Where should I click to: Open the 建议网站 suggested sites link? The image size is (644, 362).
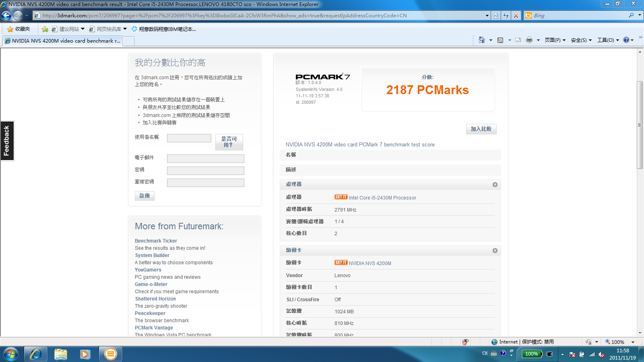[x=68, y=29]
